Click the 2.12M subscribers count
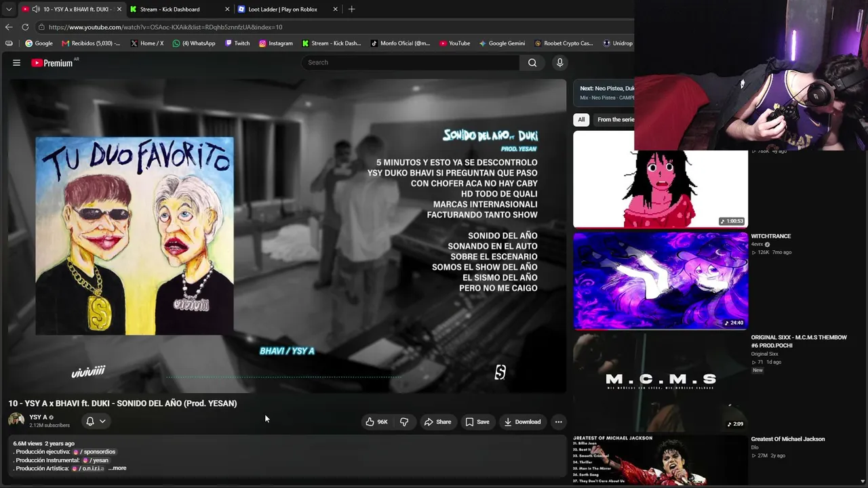The width and height of the screenshot is (868, 488). pos(50,426)
